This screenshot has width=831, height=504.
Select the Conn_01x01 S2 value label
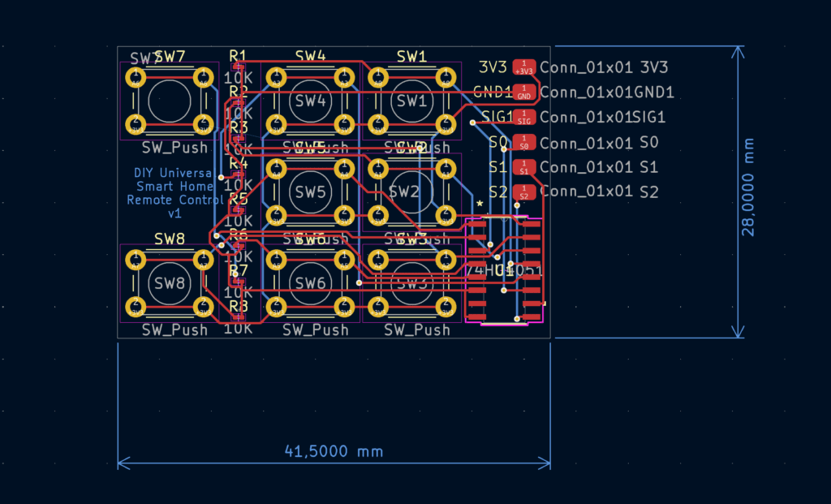click(599, 193)
